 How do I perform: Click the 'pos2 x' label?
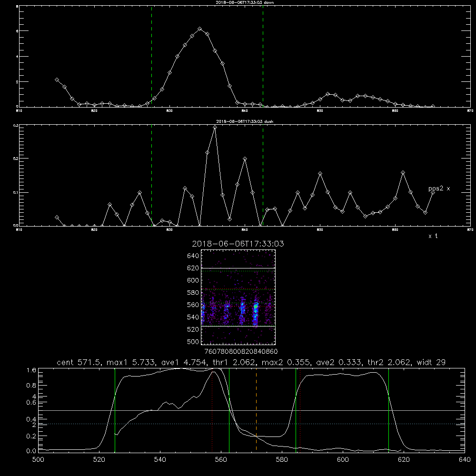coord(439,188)
